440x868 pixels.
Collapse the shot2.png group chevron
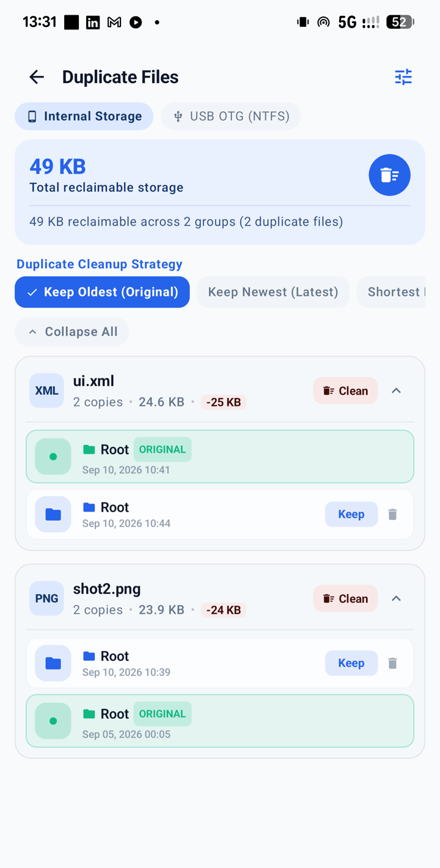coord(396,598)
